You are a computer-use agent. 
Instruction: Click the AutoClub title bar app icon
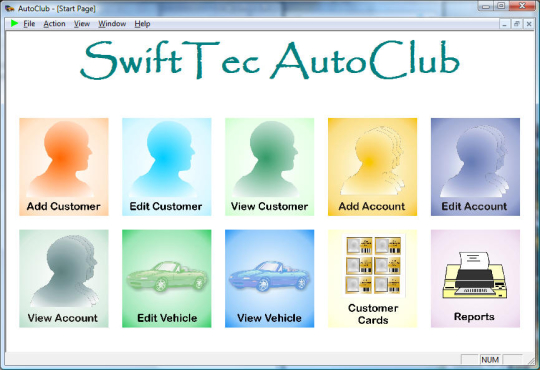click(9, 8)
